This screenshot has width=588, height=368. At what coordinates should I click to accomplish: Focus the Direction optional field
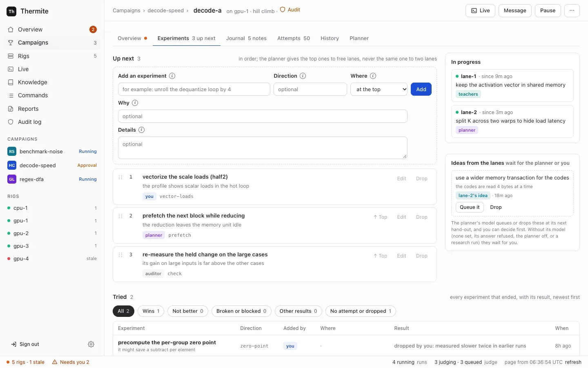(x=310, y=89)
